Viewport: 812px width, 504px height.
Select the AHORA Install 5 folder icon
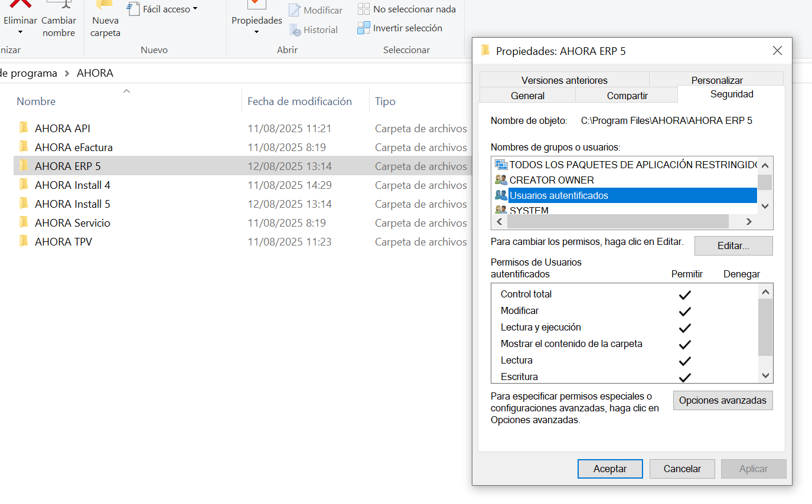pos(24,204)
